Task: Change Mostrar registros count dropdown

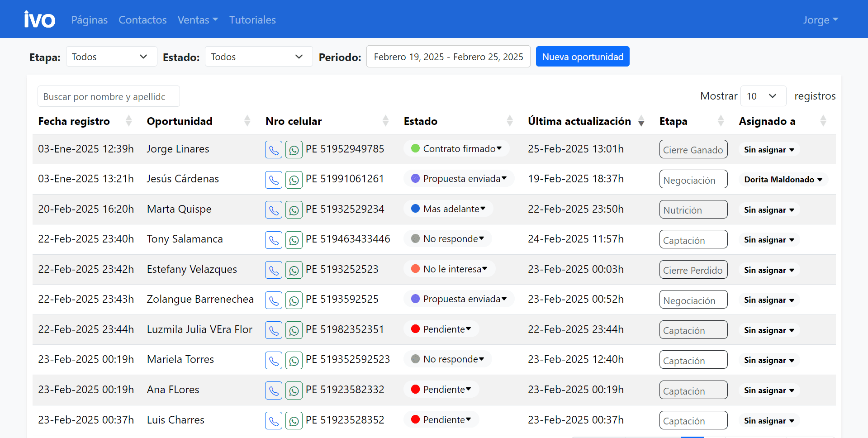Action: tap(763, 96)
